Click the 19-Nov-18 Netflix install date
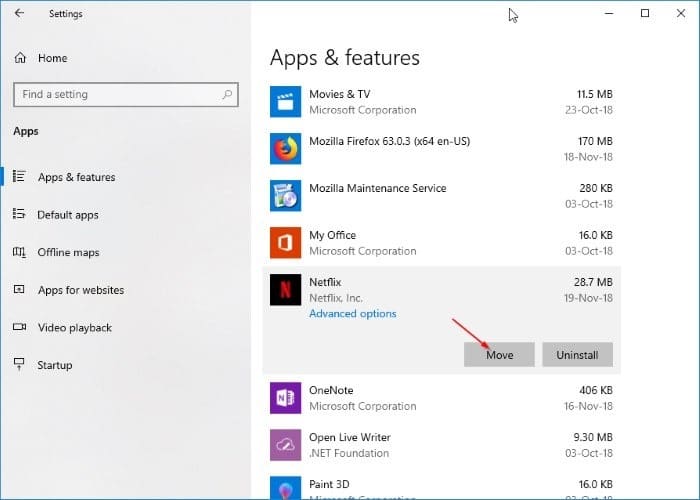This screenshot has width=700, height=500. (x=588, y=298)
